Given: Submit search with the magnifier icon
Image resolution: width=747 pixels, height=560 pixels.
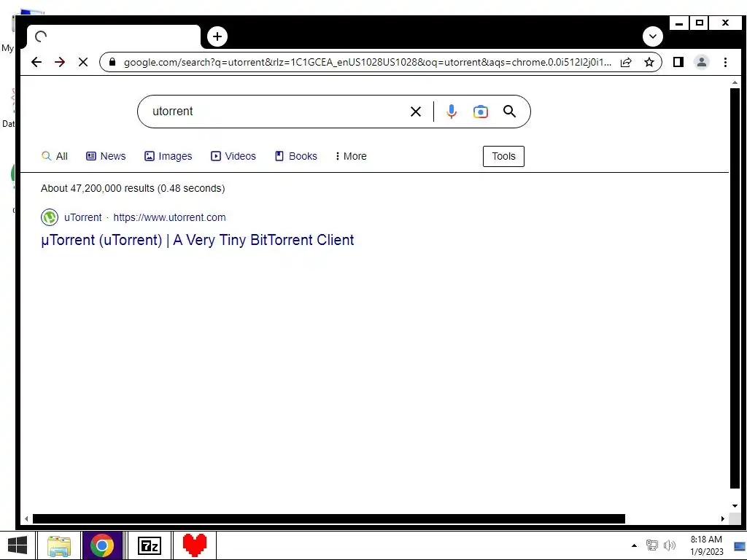Looking at the screenshot, I should coord(509,112).
